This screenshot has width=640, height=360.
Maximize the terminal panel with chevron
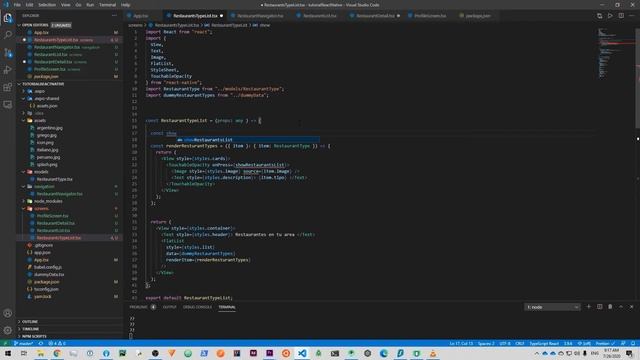click(621, 307)
